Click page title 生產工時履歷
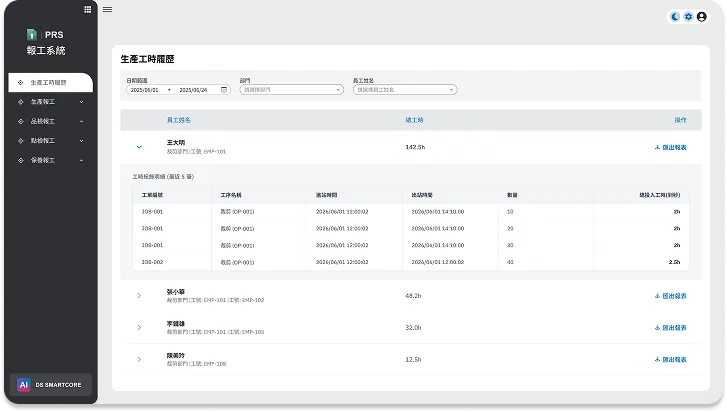Image resolution: width=727 pixels, height=412 pixels. point(147,59)
